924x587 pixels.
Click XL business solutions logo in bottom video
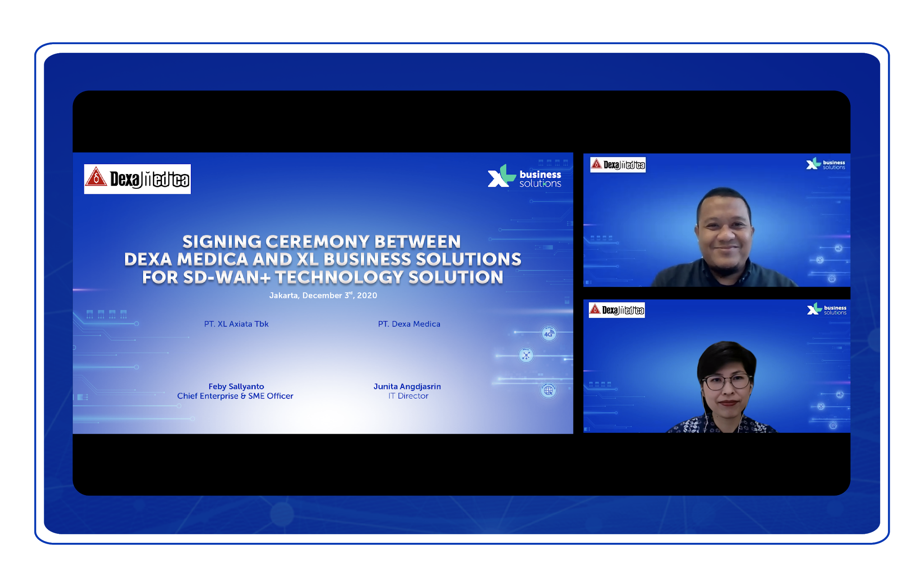tap(827, 309)
